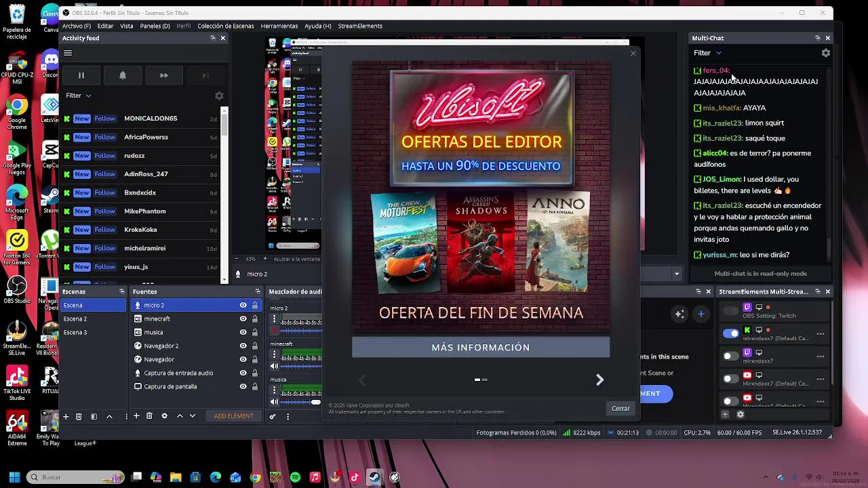Disable the Kick mirxndaxz7 stream toggle
The image size is (868, 488).
point(730,333)
